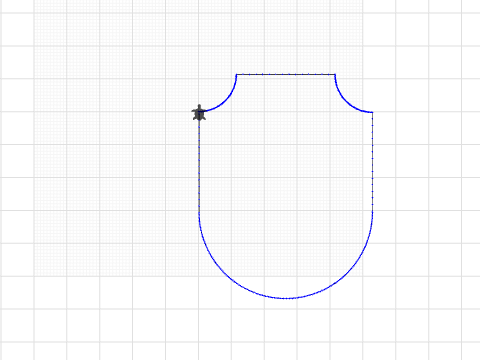Click the top horizontal line of the shape

click(286, 74)
